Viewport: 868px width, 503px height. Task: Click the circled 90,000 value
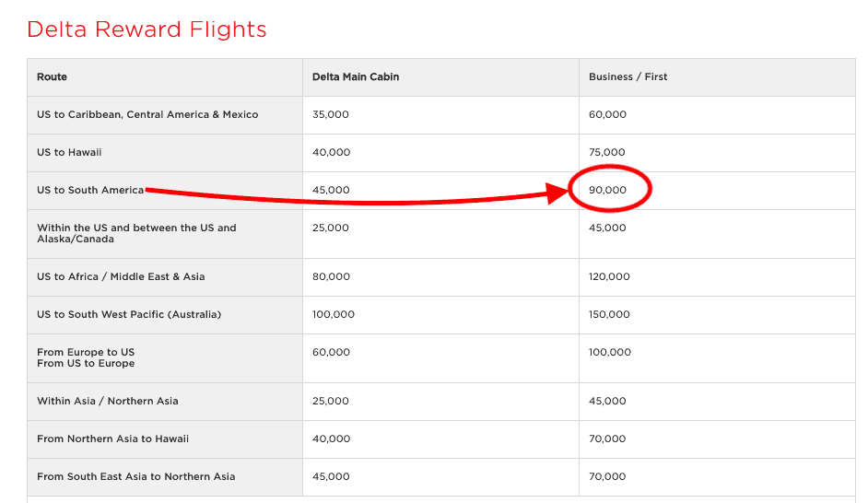click(608, 190)
